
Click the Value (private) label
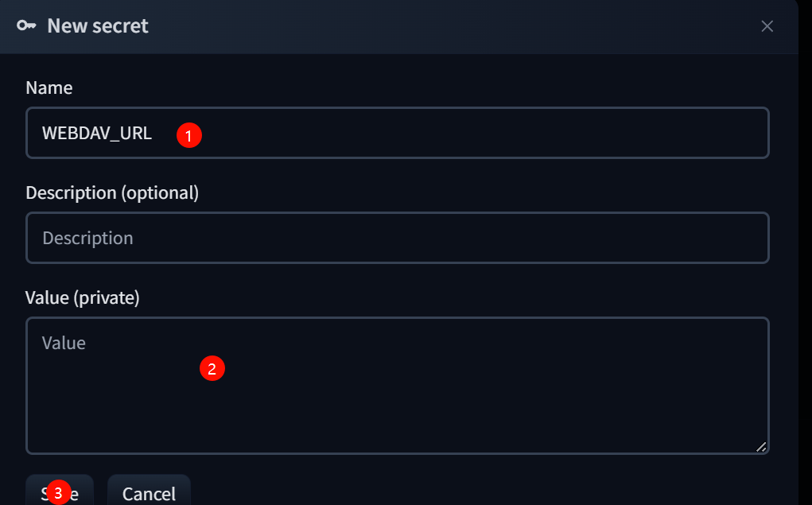click(83, 297)
